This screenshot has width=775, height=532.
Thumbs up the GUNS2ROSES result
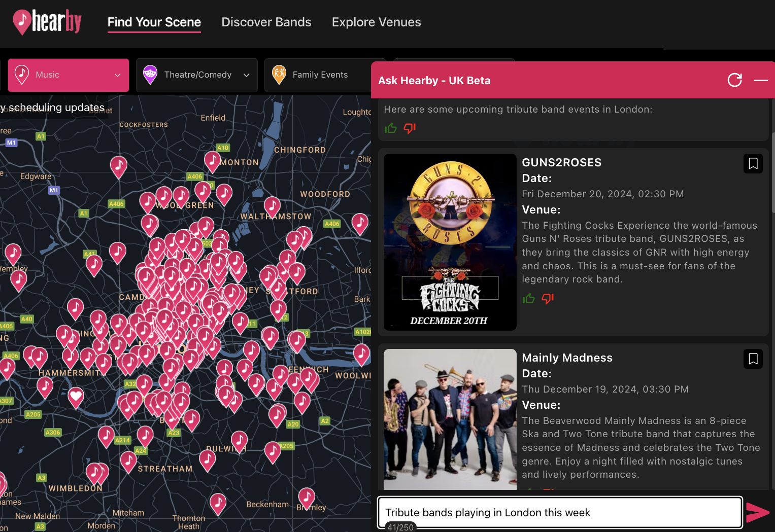pos(528,299)
